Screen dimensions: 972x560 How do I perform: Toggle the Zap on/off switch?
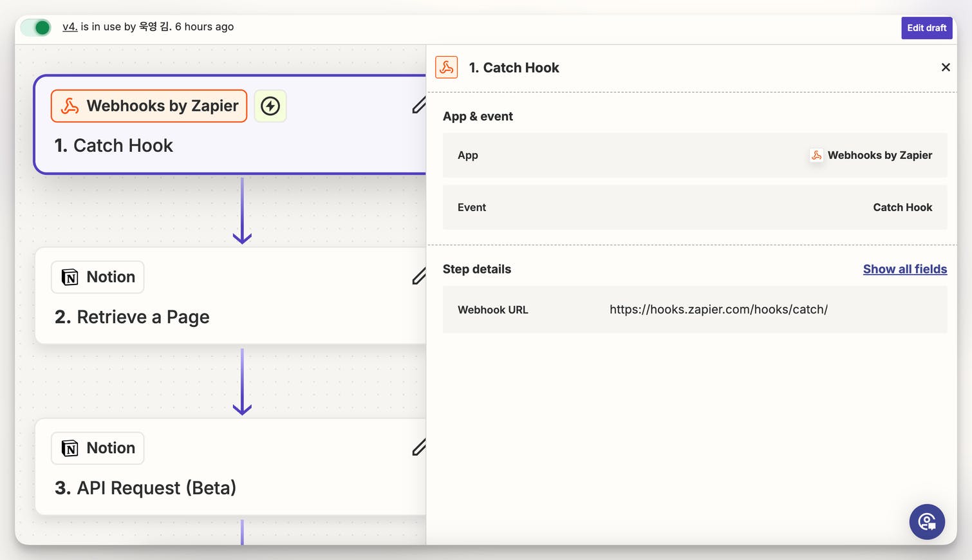(36, 28)
